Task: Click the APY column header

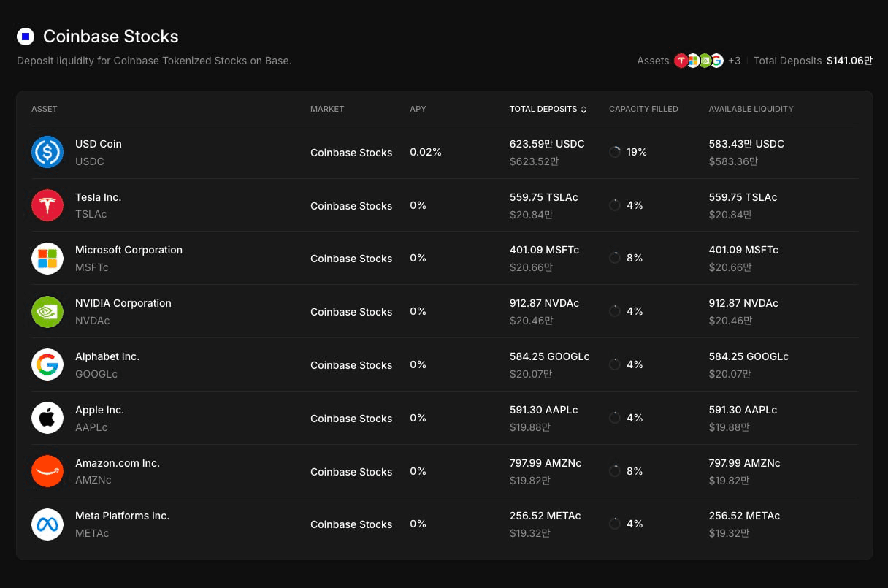Action: click(x=418, y=109)
